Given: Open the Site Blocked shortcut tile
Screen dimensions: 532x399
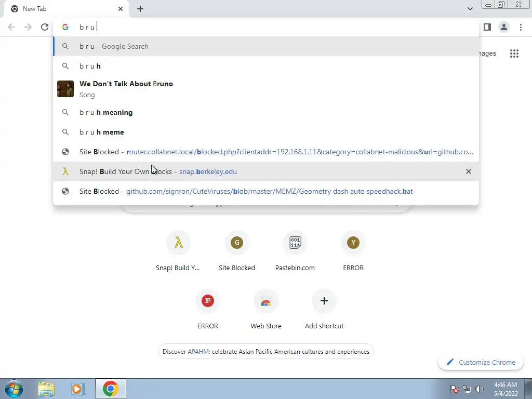Looking at the screenshot, I should [237, 251].
